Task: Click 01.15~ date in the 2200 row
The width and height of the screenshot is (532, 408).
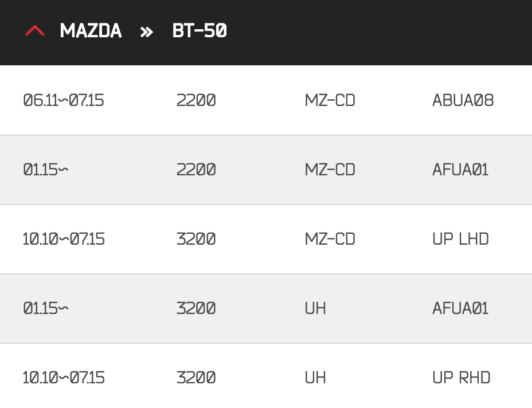Action: pos(46,170)
